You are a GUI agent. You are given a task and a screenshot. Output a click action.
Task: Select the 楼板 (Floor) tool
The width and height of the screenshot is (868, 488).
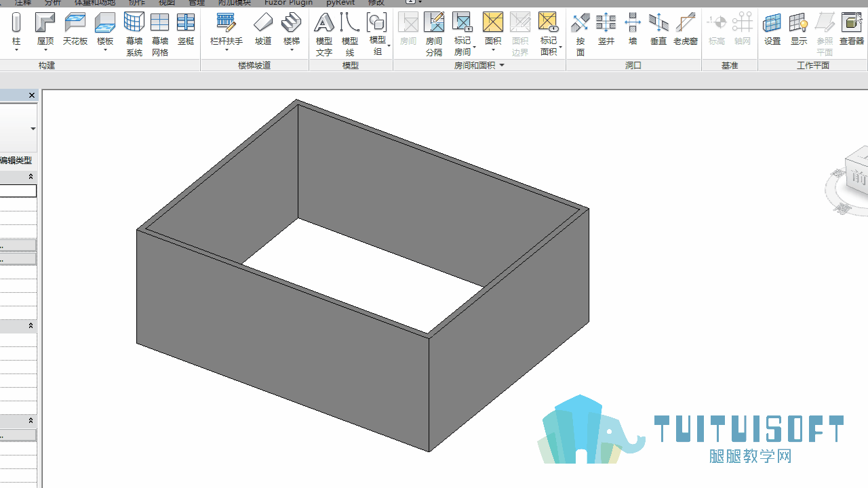tap(105, 30)
